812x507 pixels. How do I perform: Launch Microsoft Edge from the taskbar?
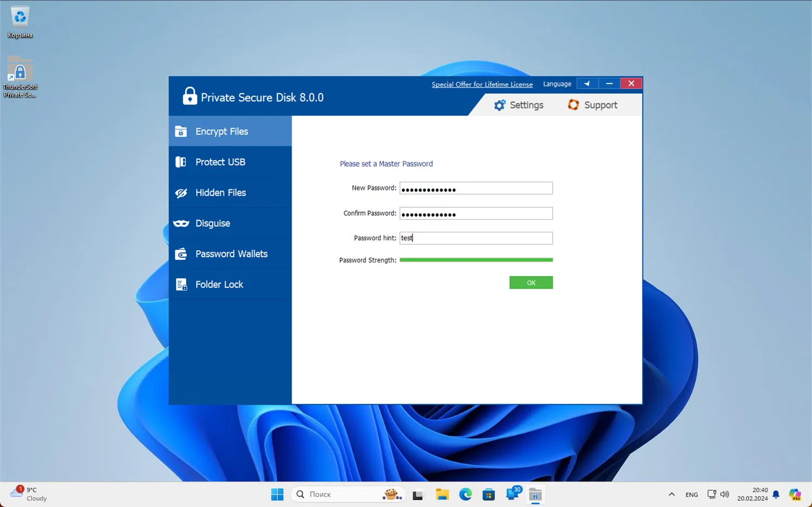[x=466, y=495]
